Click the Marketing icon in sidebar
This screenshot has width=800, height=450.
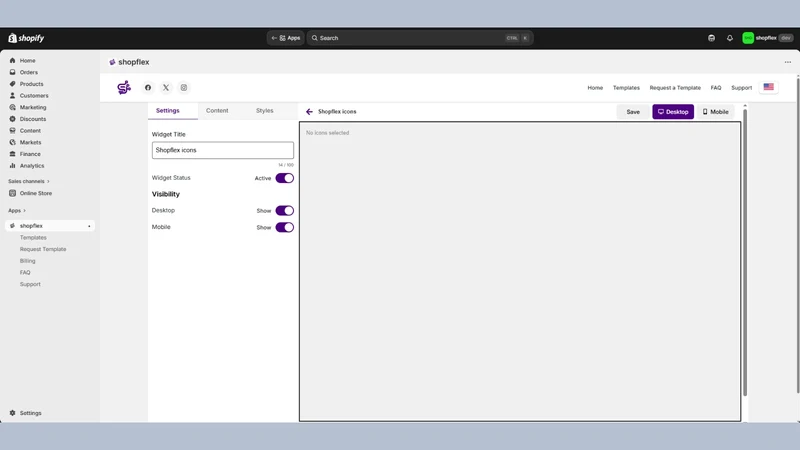(x=13, y=107)
